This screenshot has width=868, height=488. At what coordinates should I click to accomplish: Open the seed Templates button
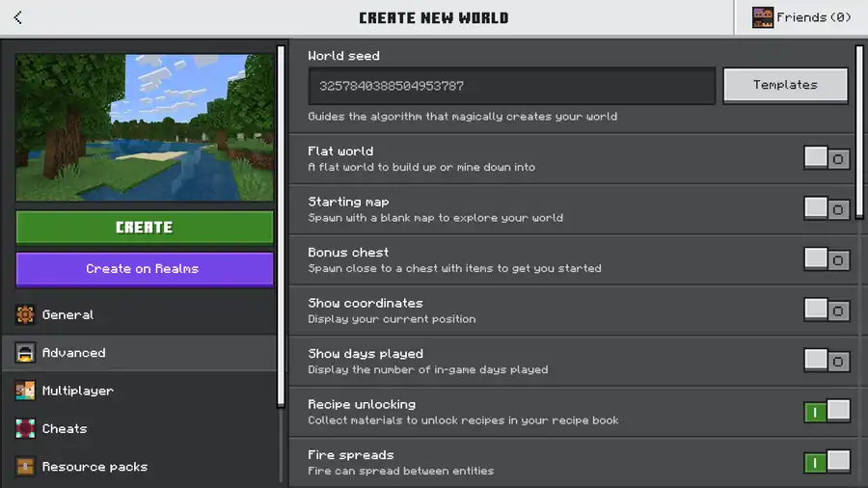(x=785, y=85)
